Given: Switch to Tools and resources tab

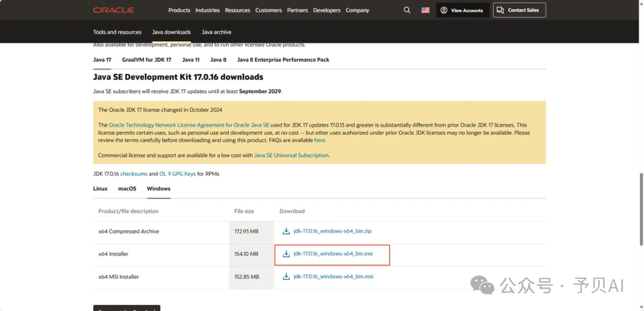Looking at the screenshot, I should [x=117, y=32].
